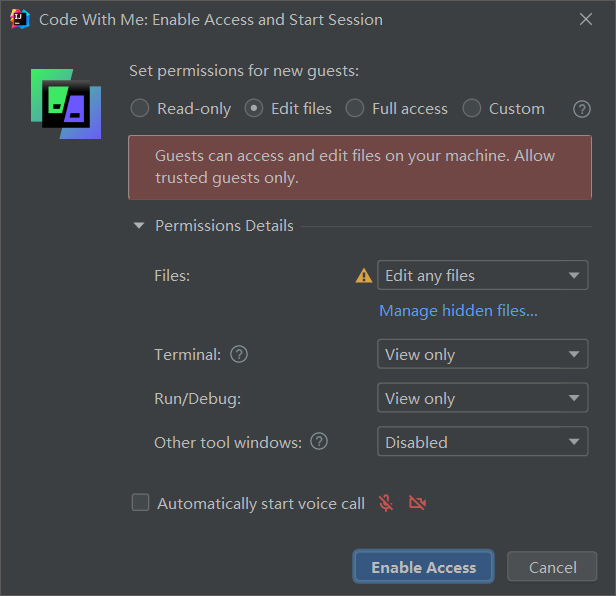
Task: Click the Code With Me logo
Action: tap(65, 104)
